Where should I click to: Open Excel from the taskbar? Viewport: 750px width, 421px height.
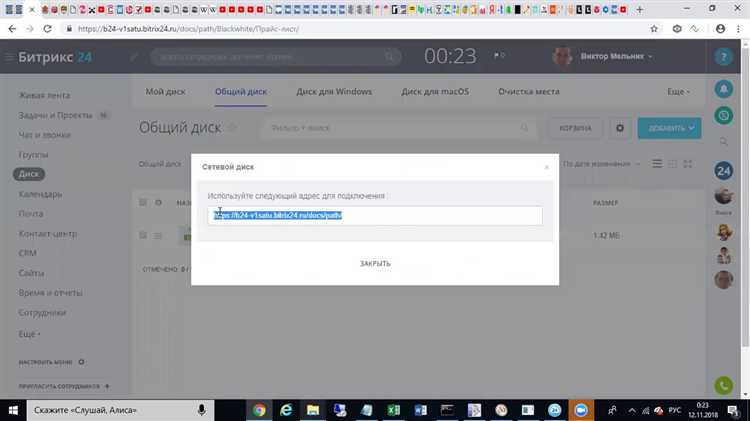(394, 410)
